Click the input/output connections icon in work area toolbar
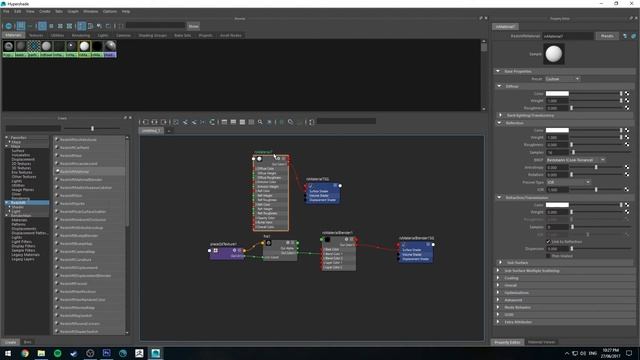The height and width of the screenshot is (360, 640). pyautogui.click(x=154, y=122)
